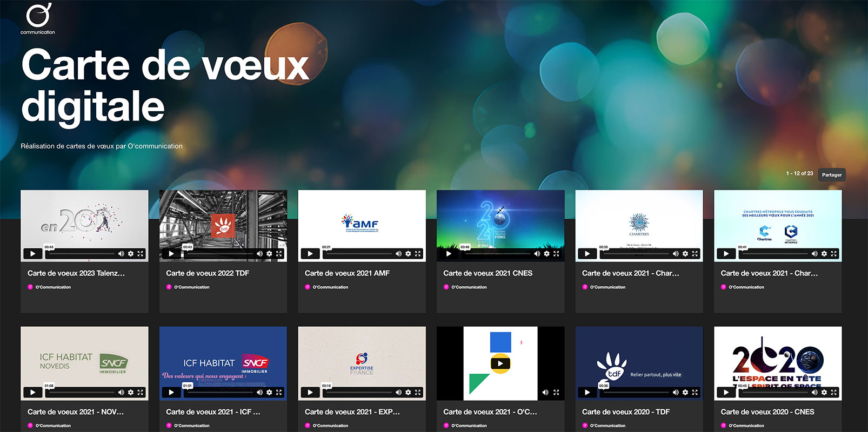Enter fullscreen on Chartres Métropole video
The image size is (868, 432).
click(834, 254)
